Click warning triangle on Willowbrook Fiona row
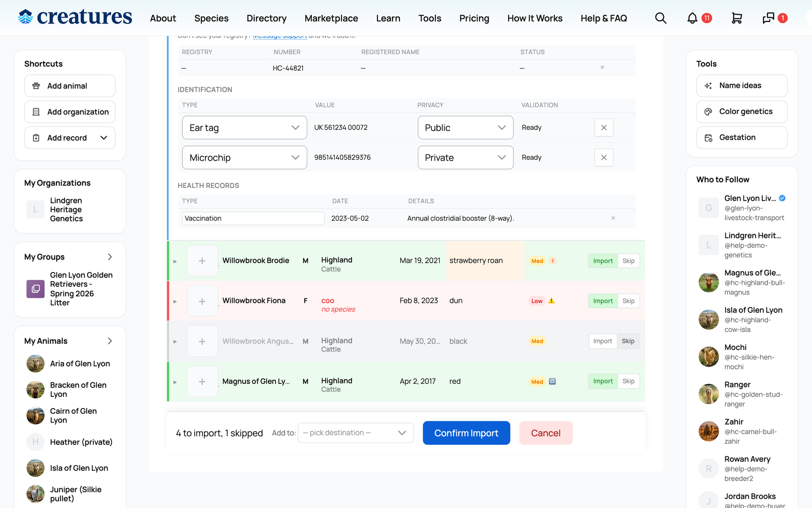 [551, 301]
